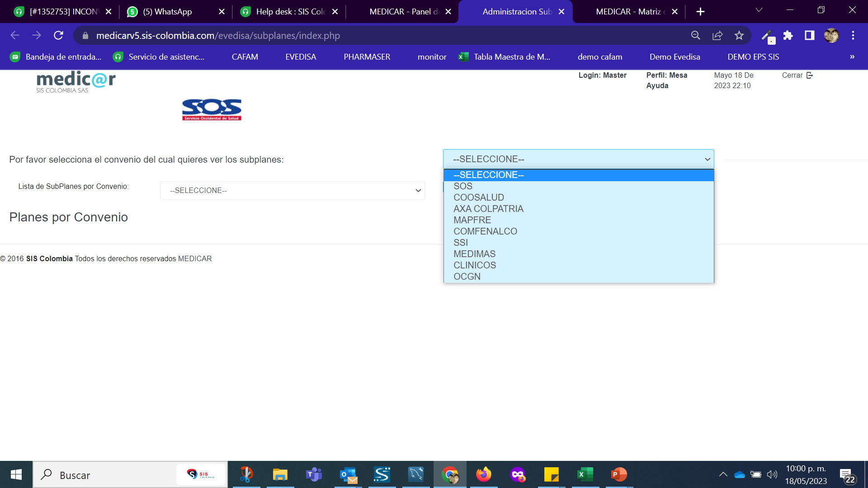Open Chrome side panel icon

[x=809, y=35]
